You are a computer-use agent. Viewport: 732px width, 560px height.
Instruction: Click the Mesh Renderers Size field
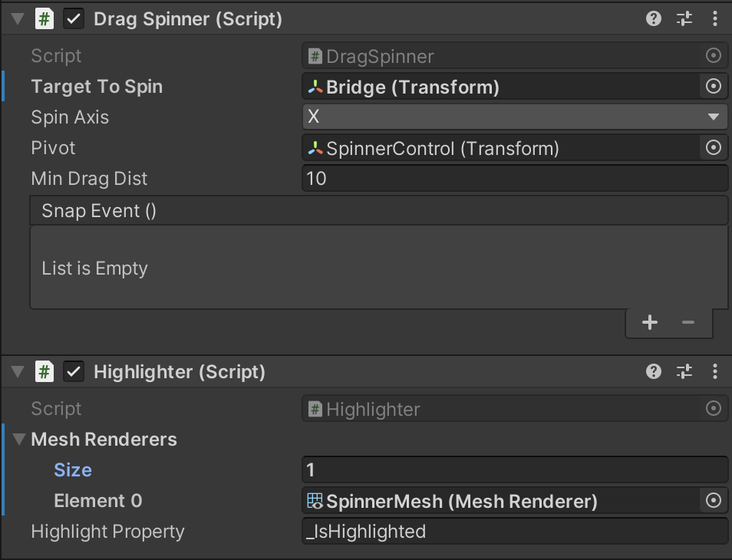[514, 470]
